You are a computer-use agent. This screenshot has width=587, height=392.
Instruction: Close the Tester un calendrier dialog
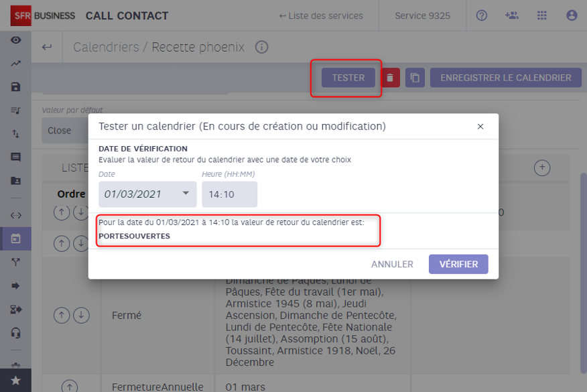[480, 127]
